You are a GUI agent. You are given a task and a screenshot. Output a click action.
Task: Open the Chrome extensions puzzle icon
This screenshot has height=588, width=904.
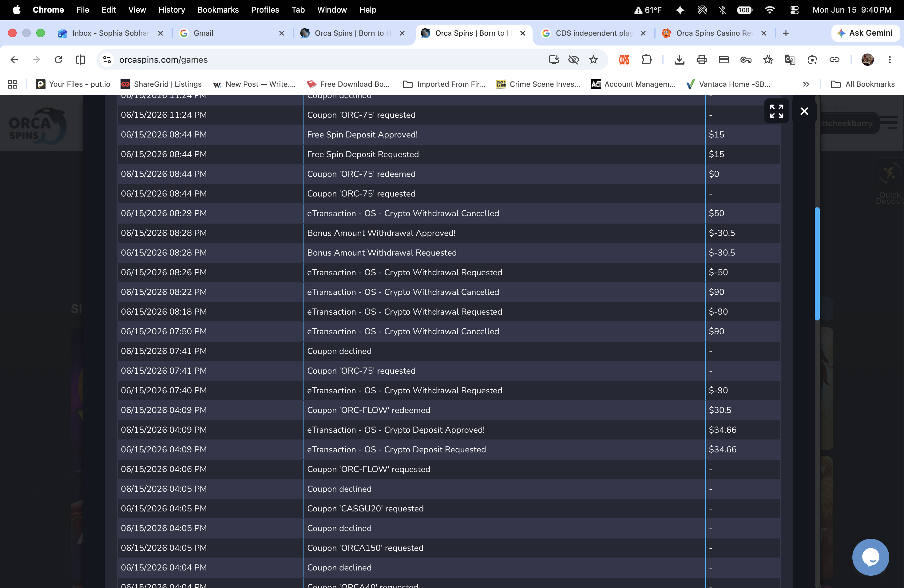646,60
